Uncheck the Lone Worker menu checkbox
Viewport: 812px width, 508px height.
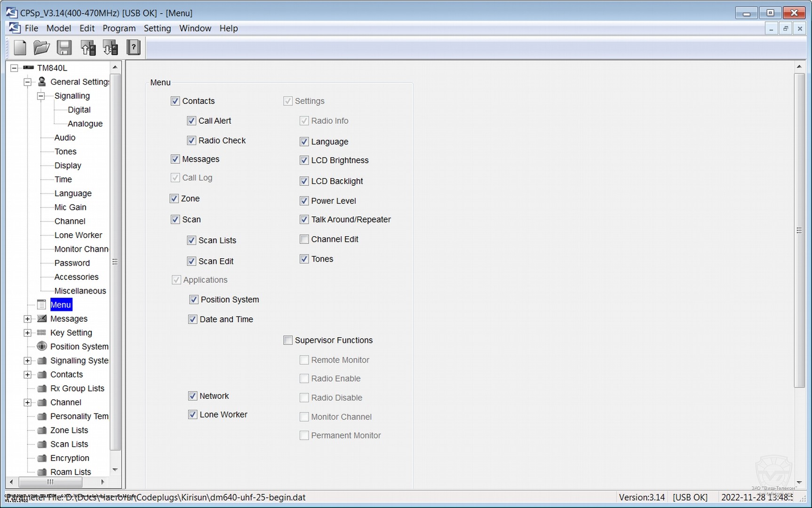coord(192,414)
